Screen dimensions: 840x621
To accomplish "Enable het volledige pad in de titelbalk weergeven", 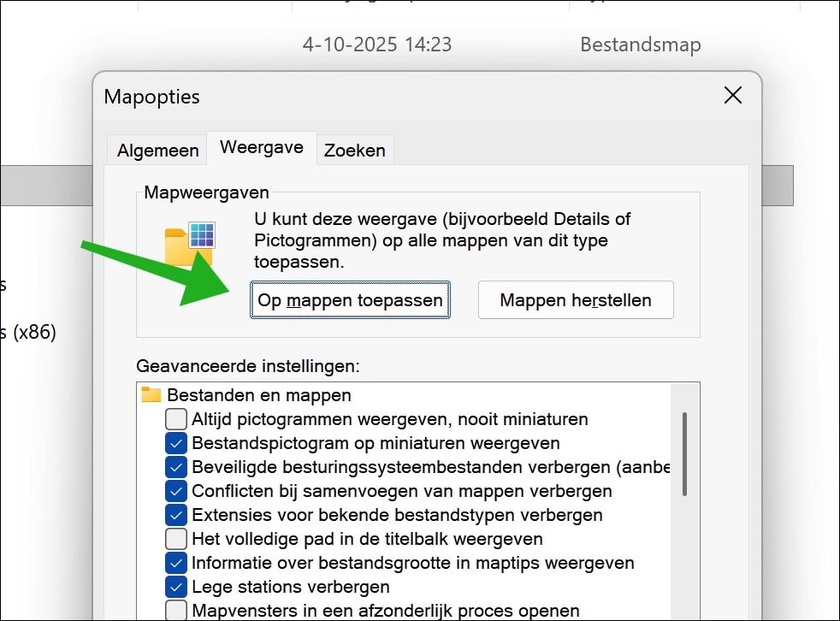I will 175,539.
